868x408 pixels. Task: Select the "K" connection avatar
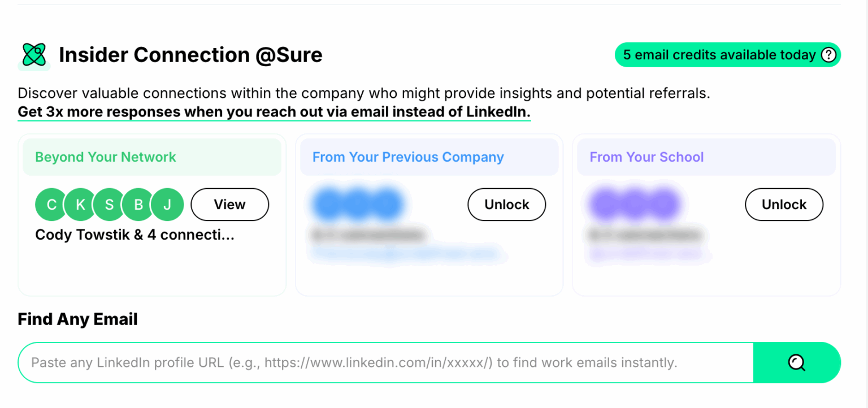pos(80,205)
